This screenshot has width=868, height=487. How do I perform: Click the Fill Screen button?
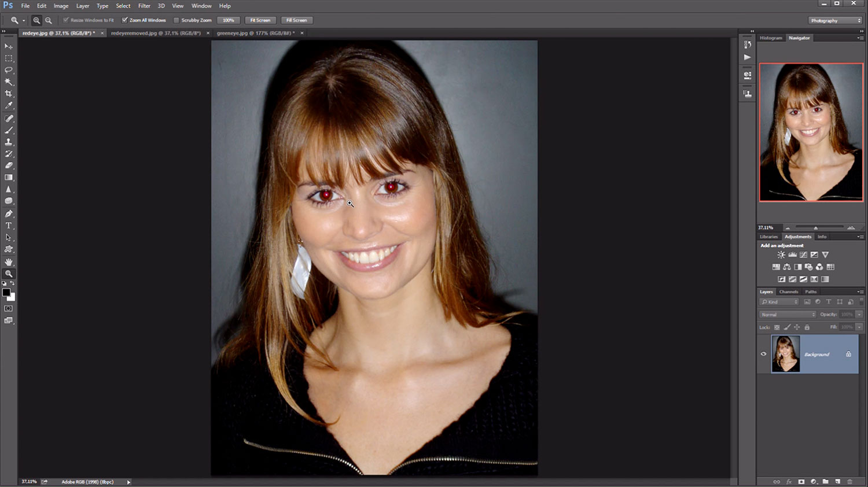(296, 20)
